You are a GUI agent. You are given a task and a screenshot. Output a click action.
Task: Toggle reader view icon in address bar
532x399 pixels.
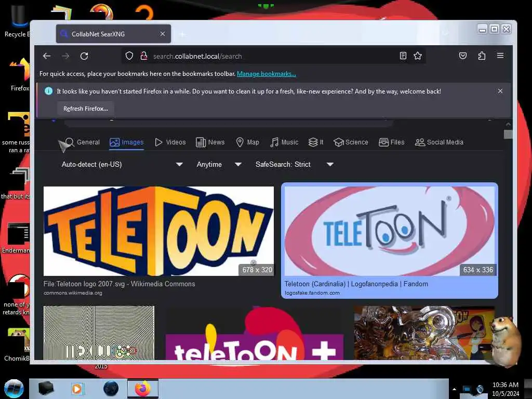tap(403, 56)
